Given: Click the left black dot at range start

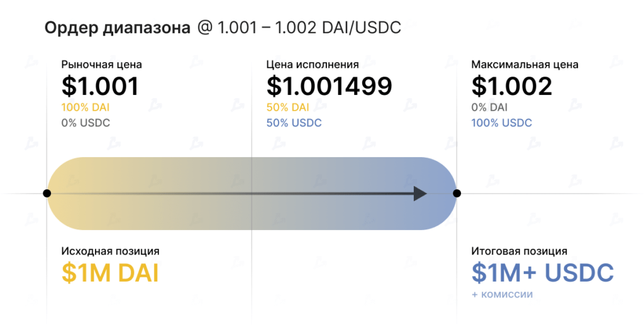Looking at the screenshot, I should [47, 193].
